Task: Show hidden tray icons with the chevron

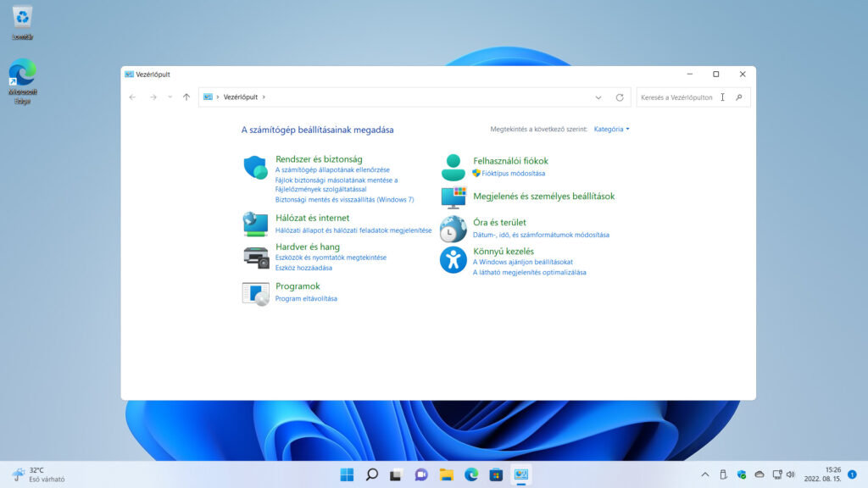Action: pos(704,474)
